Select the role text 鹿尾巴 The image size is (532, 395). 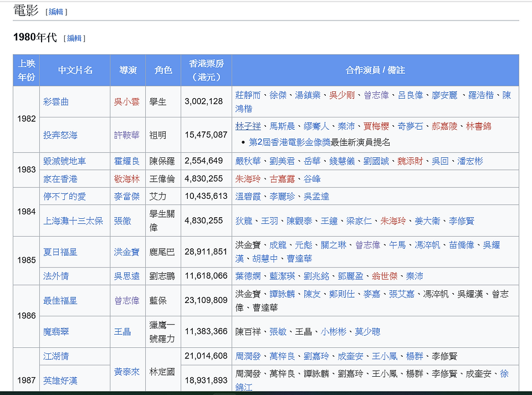(162, 252)
